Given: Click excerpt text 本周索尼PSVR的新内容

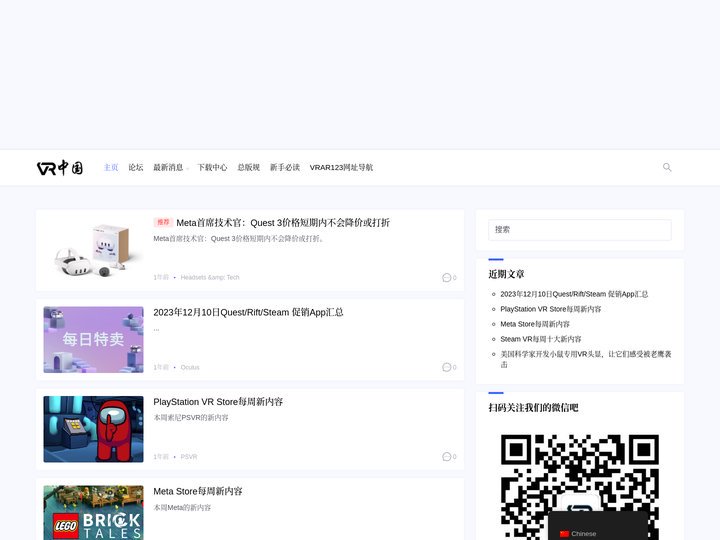Looking at the screenshot, I should [x=191, y=417].
